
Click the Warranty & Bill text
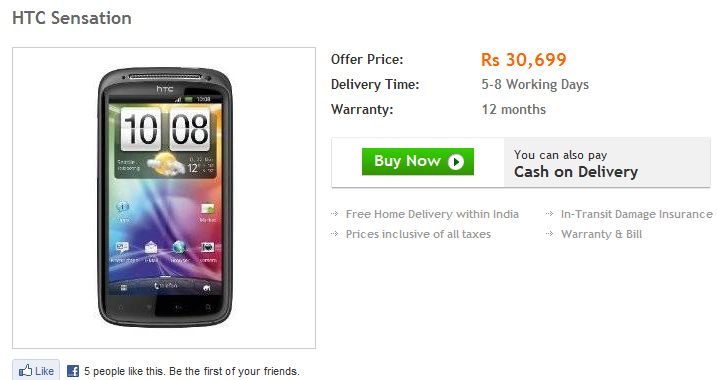point(601,234)
